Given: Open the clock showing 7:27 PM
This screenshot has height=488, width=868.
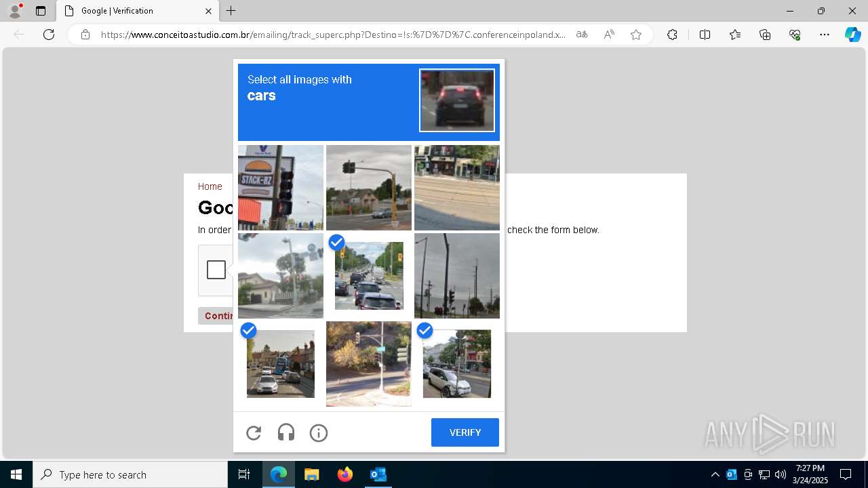Looking at the screenshot, I should pos(810,474).
